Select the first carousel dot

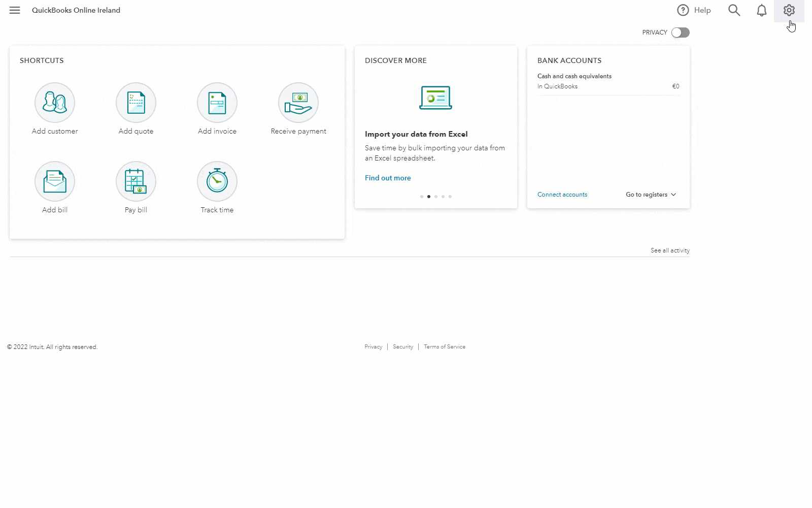[422, 197]
